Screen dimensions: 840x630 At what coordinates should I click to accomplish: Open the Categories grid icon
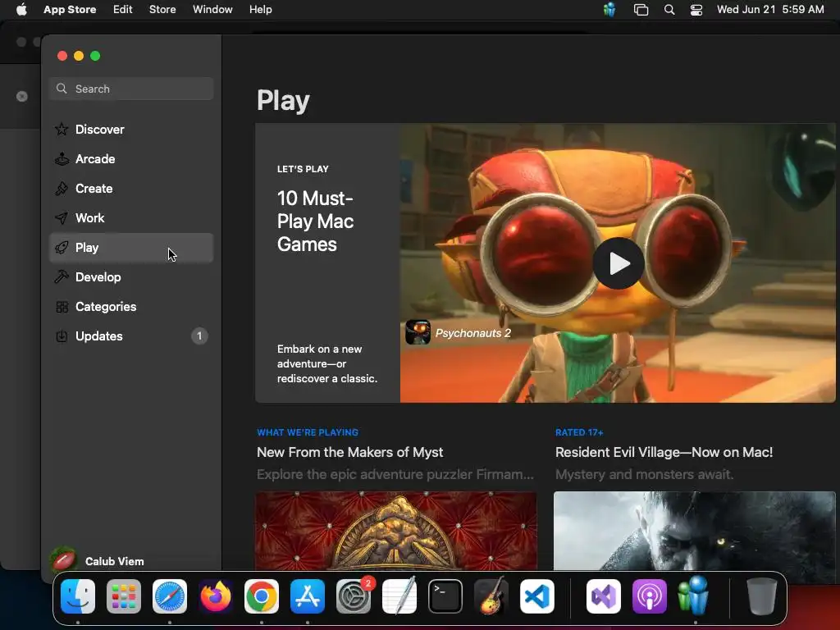click(x=62, y=307)
